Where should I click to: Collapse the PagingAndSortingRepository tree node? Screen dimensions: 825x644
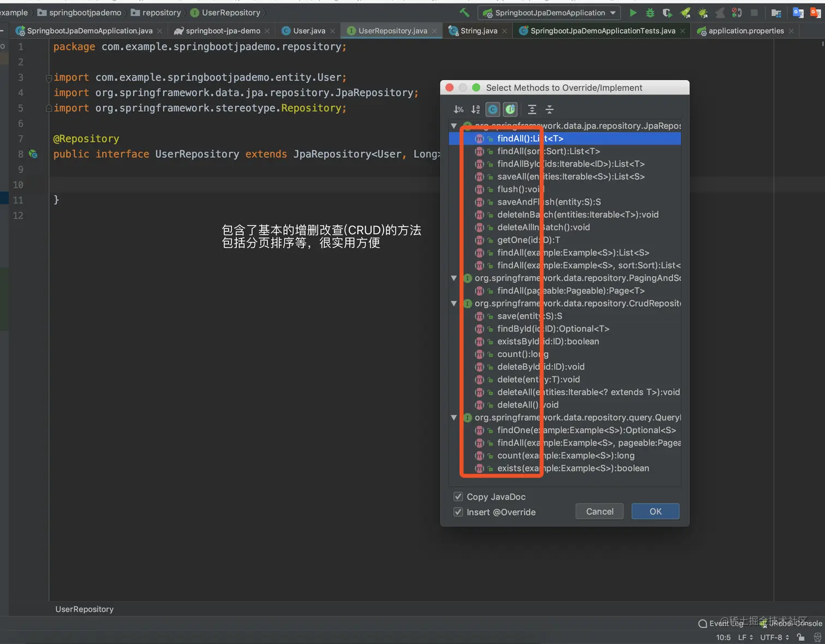(454, 278)
